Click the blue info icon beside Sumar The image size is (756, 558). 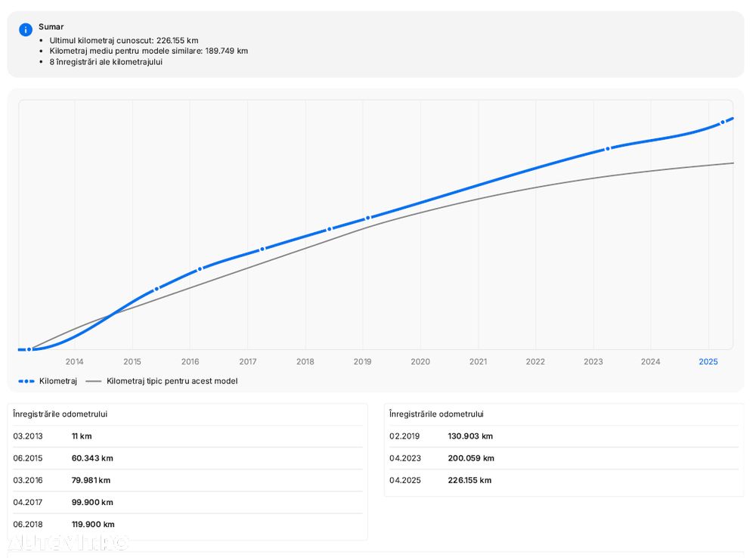(26, 29)
